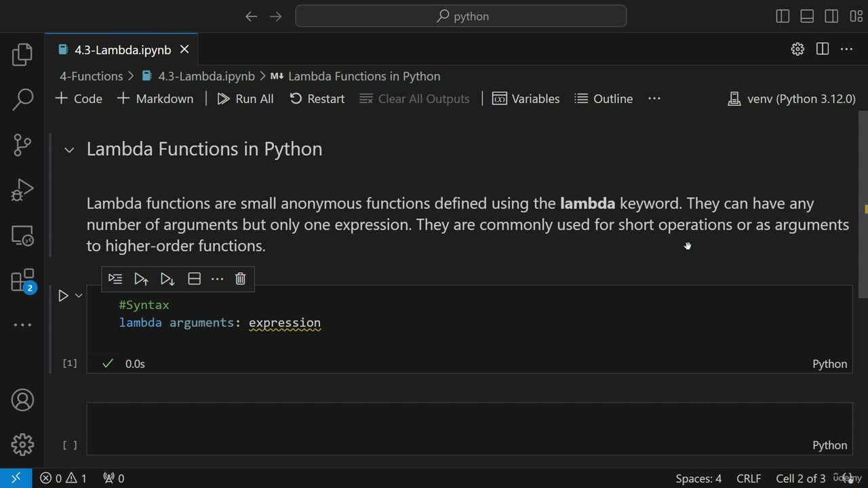The height and width of the screenshot is (488, 868).
Task: Open the Run and Debug view
Action: (x=22, y=190)
